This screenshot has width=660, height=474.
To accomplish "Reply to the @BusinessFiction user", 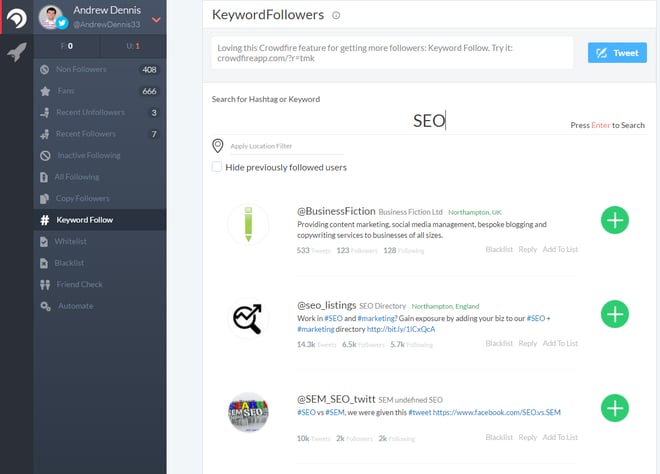I will (527, 249).
